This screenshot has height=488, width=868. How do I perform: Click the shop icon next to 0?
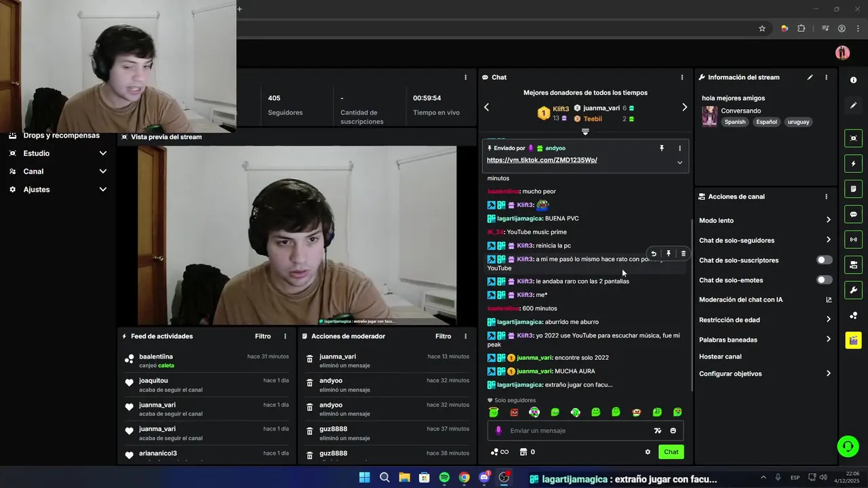(524, 452)
